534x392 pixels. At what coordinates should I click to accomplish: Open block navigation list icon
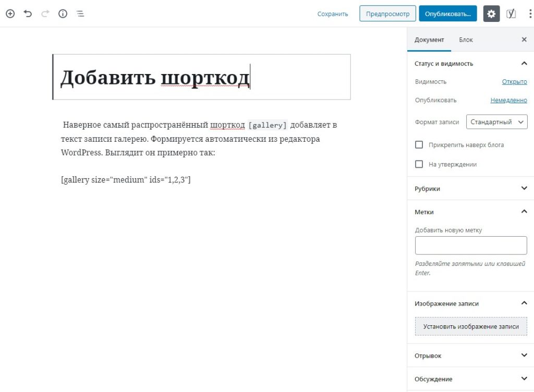(80, 14)
